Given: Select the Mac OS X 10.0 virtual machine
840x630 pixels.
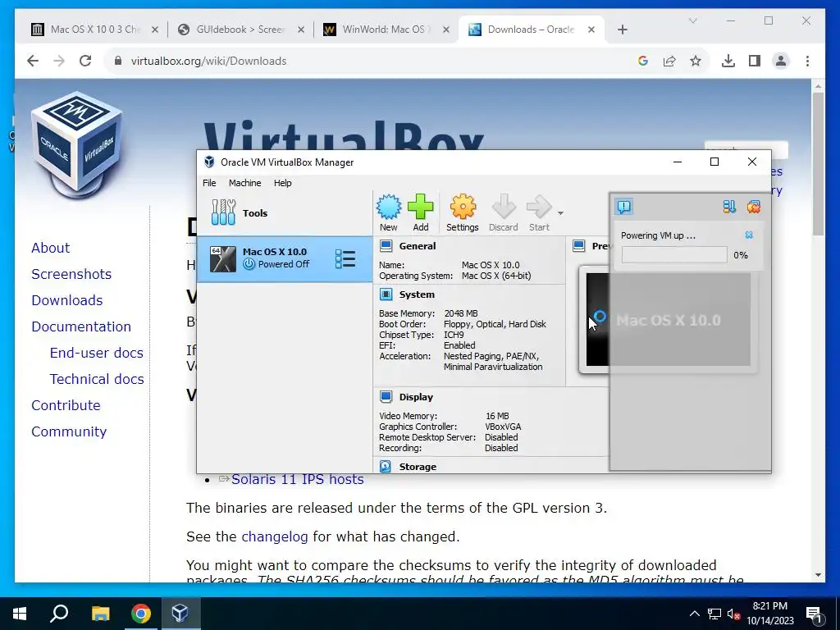Looking at the screenshot, I should coord(285,258).
